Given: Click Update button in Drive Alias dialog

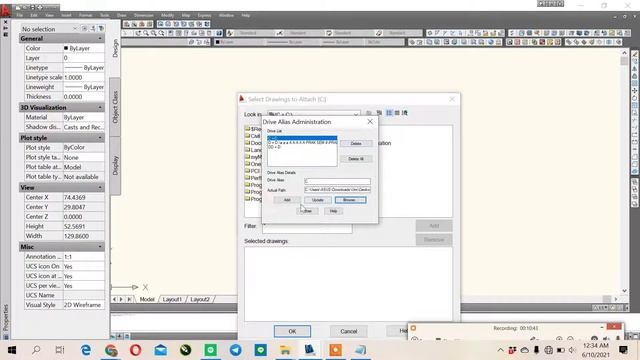Looking at the screenshot, I should (318, 200).
